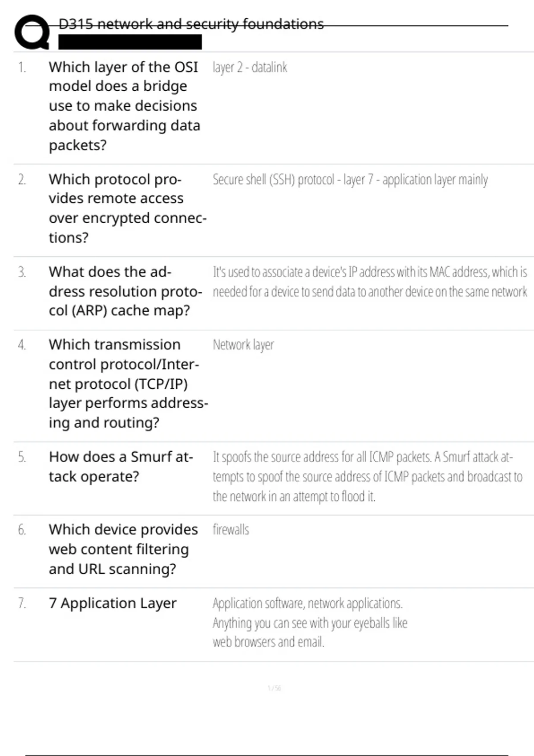Click the 'firewalls' answer
This screenshot has height=756, width=534.
(x=231, y=530)
